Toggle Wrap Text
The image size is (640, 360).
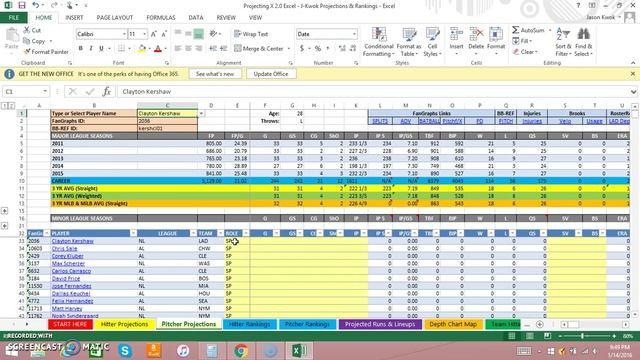click(251, 34)
